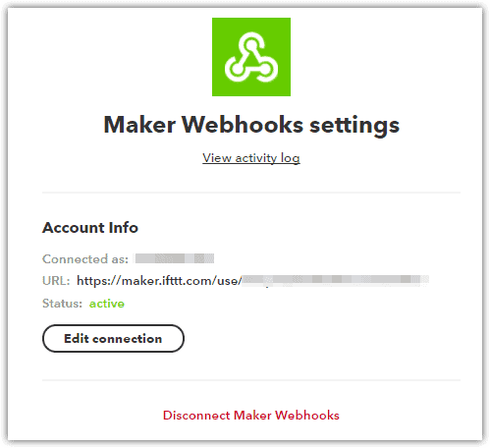
Task: Click the "URL:" label
Action: (x=56, y=281)
